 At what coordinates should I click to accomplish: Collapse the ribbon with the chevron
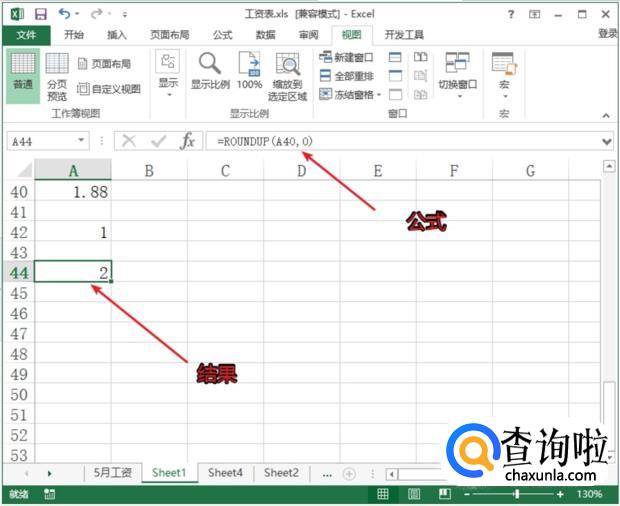606,115
